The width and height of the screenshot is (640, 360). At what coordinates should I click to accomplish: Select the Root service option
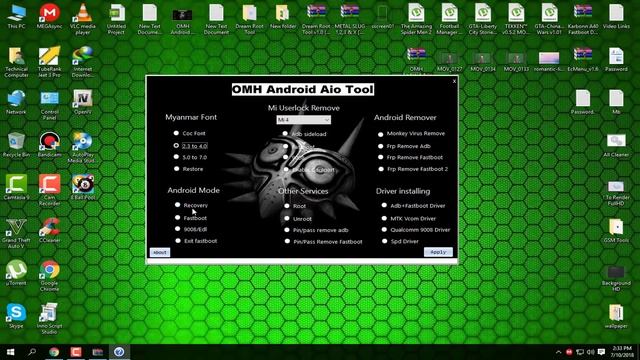tap(287, 206)
